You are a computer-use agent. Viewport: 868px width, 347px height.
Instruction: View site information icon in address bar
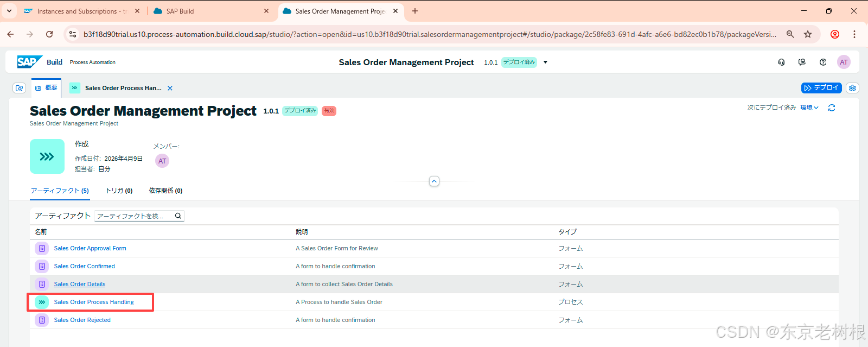[x=73, y=34]
